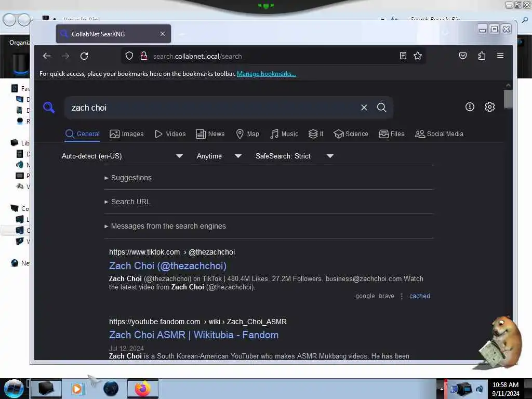Image resolution: width=532 pixels, height=399 pixels.
Task: Switch to the Music tab
Action: 284,134
